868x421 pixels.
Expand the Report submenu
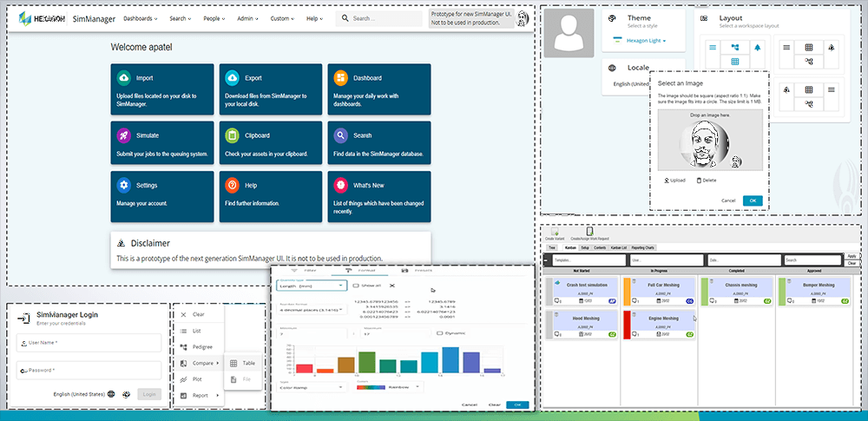pyautogui.click(x=200, y=396)
